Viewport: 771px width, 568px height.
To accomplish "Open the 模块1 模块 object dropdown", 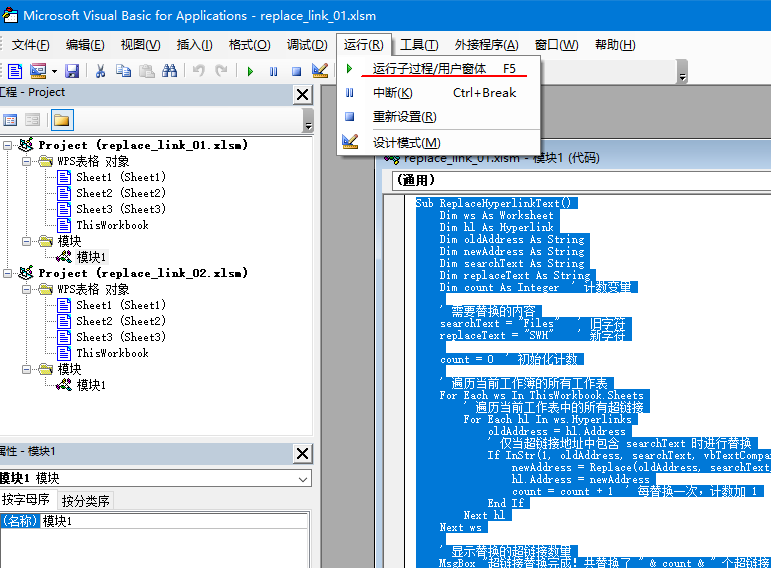I will click(x=303, y=479).
